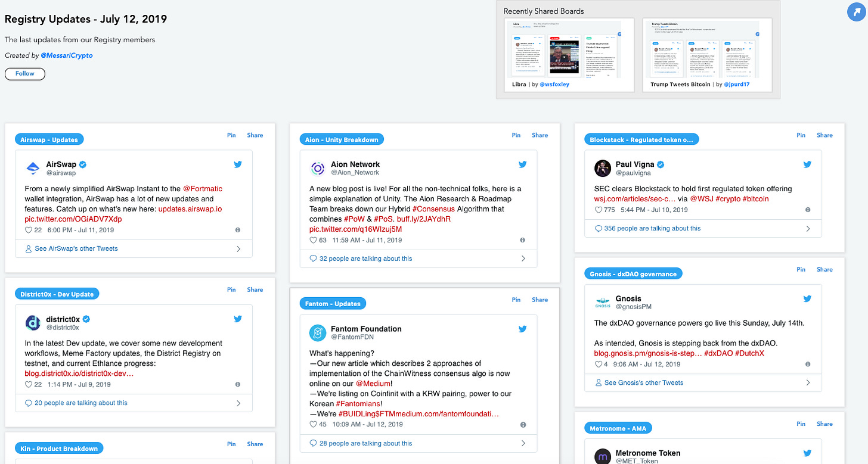
Task: Open the @MessariCrypto creator link
Action: click(67, 55)
